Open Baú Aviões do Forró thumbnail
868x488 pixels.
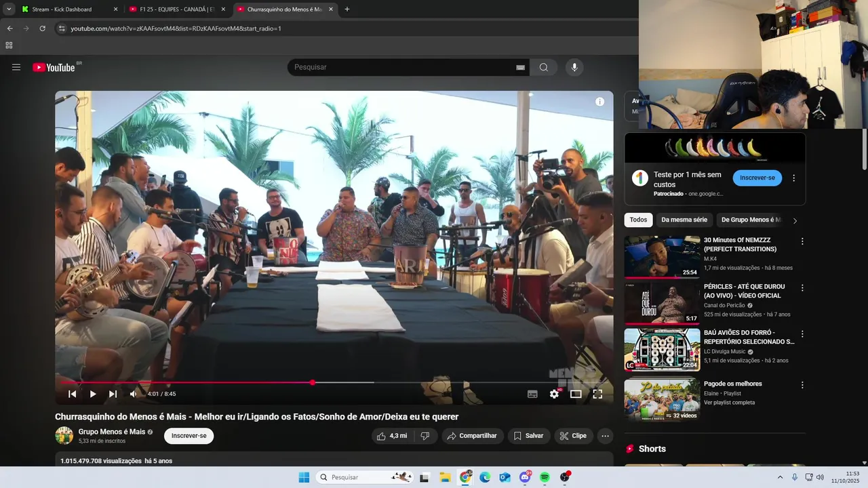(662, 350)
